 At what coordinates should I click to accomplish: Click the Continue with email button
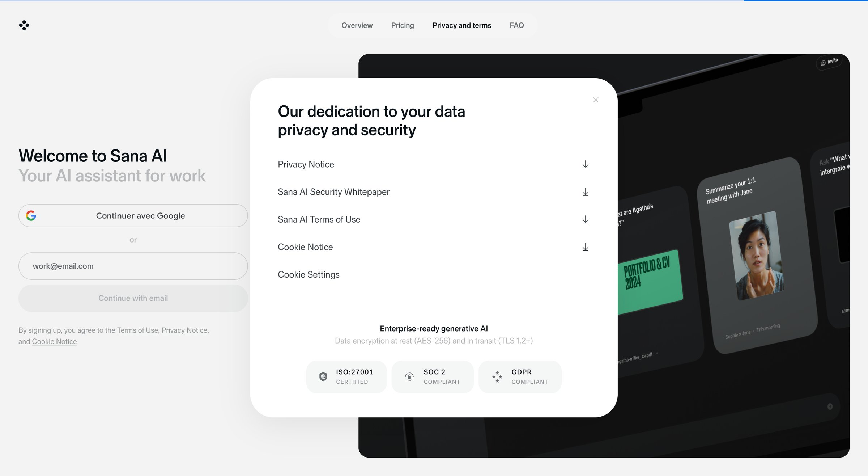pyautogui.click(x=133, y=298)
